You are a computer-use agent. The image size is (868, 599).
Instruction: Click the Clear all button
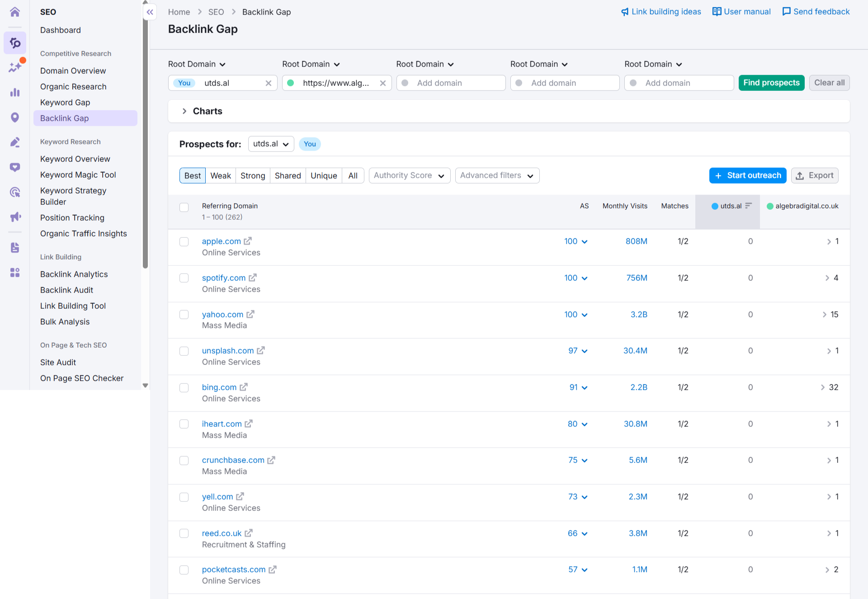830,83
